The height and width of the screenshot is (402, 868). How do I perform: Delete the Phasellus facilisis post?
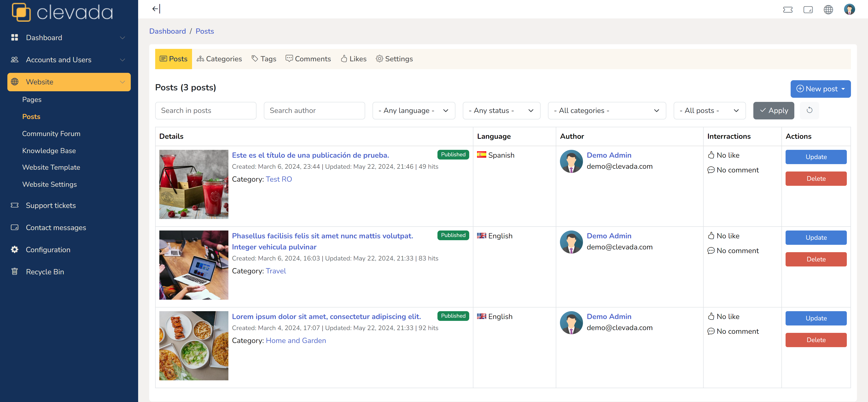pos(816,259)
